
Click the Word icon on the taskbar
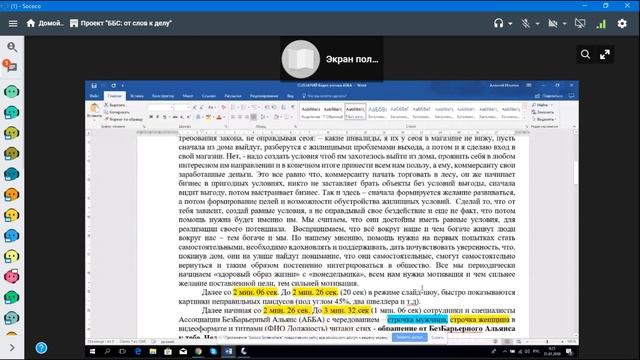tap(229, 351)
